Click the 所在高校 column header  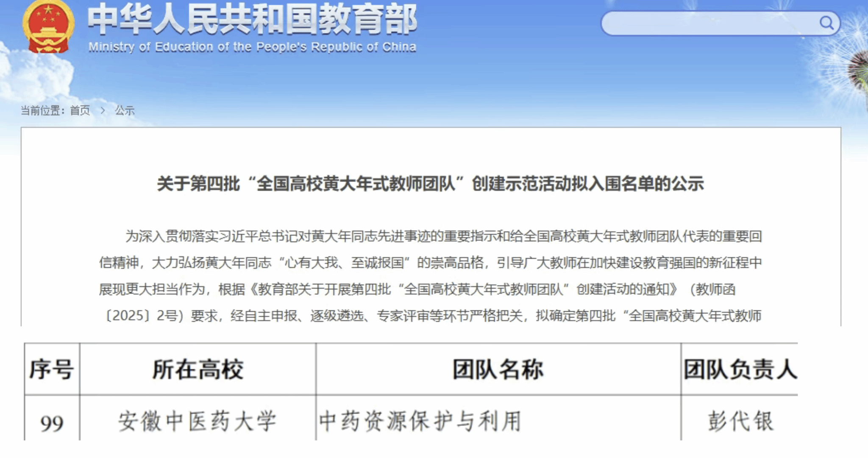point(198,369)
